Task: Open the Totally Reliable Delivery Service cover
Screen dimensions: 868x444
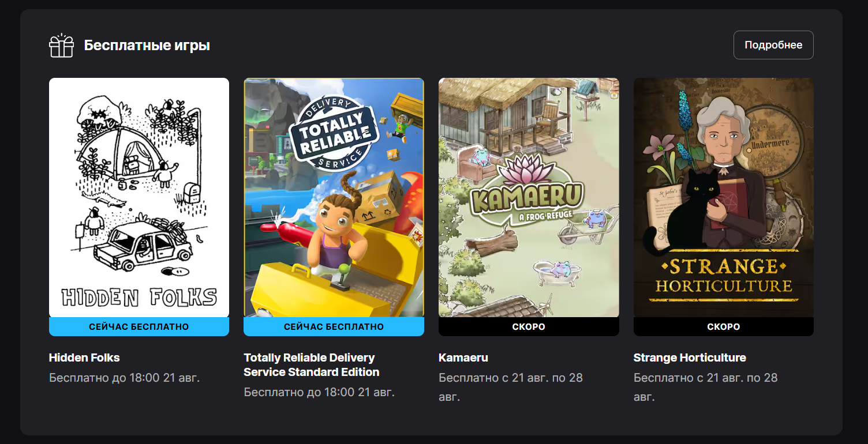Action: [334, 197]
